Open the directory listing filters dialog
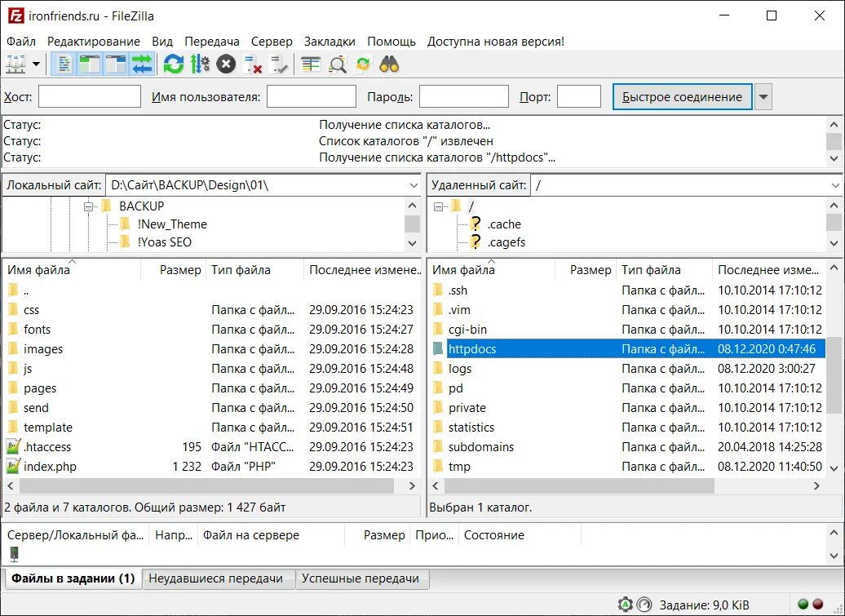Viewport: 845px width, 616px height. [311, 64]
